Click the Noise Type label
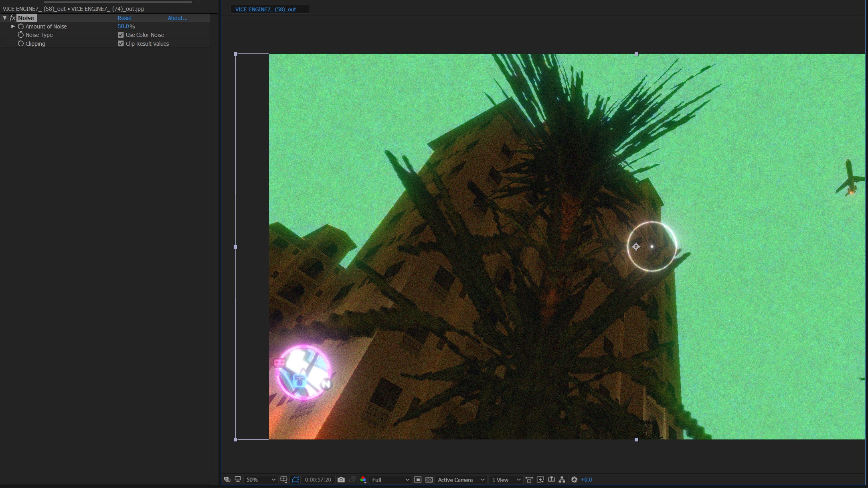Image resolution: width=868 pixels, height=488 pixels. pos(39,35)
